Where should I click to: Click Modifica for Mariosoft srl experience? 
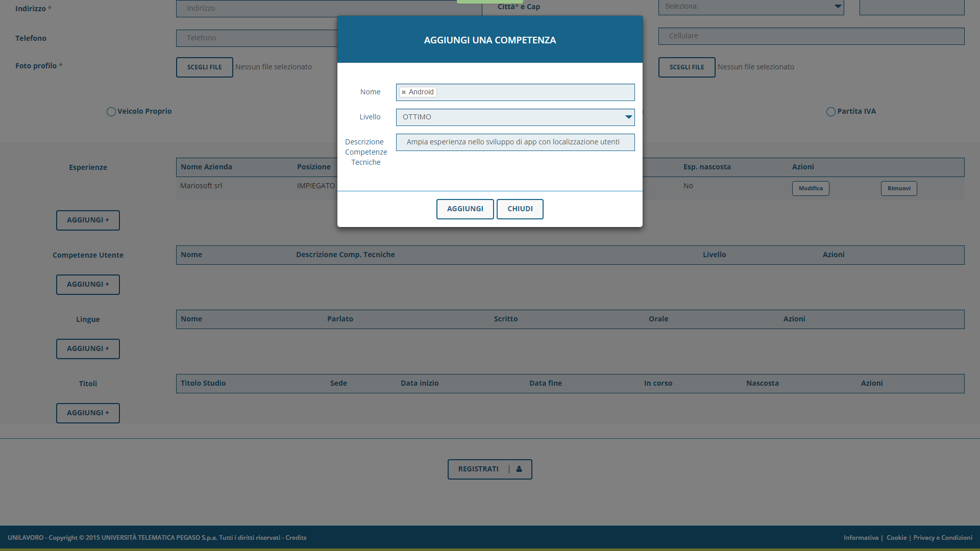pos(811,188)
